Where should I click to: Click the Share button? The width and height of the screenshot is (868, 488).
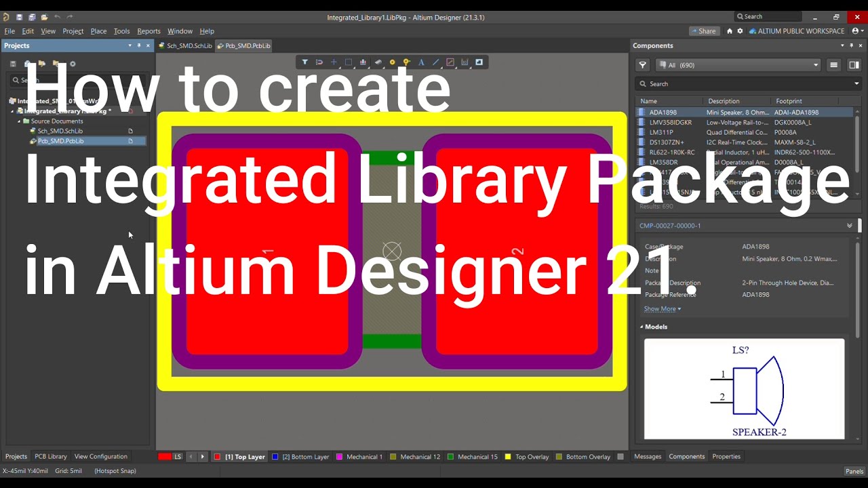(x=704, y=31)
